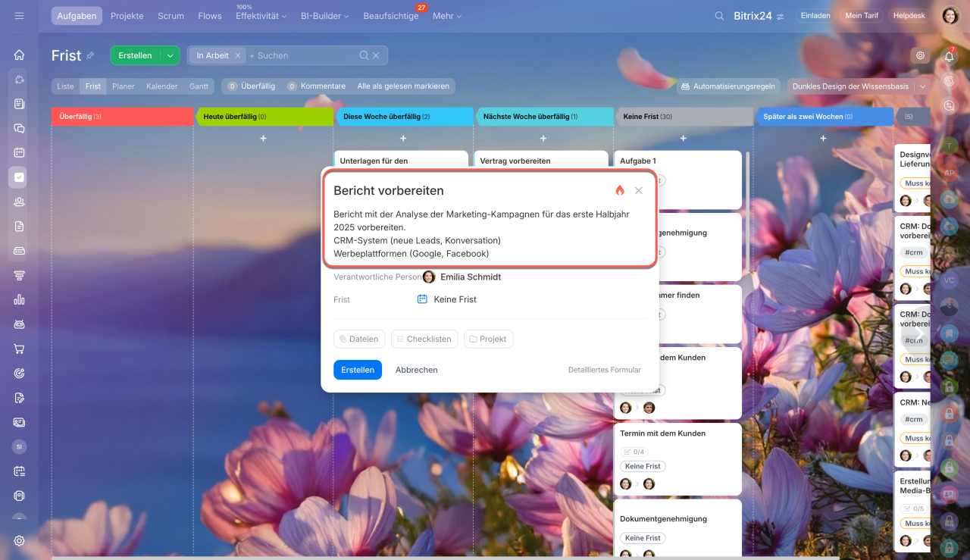Switch to Kalender view
The width and height of the screenshot is (970, 560).
click(x=161, y=86)
